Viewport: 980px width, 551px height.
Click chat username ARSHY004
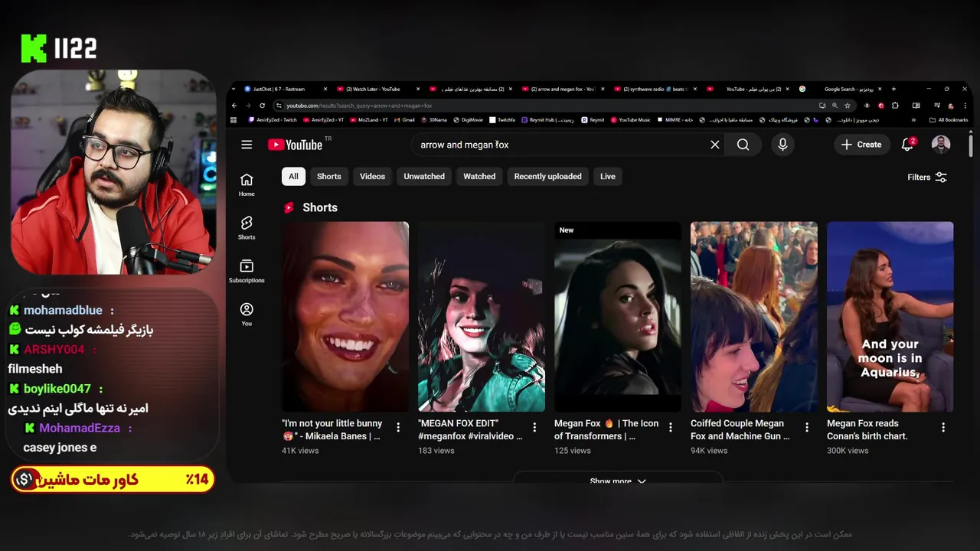point(54,350)
